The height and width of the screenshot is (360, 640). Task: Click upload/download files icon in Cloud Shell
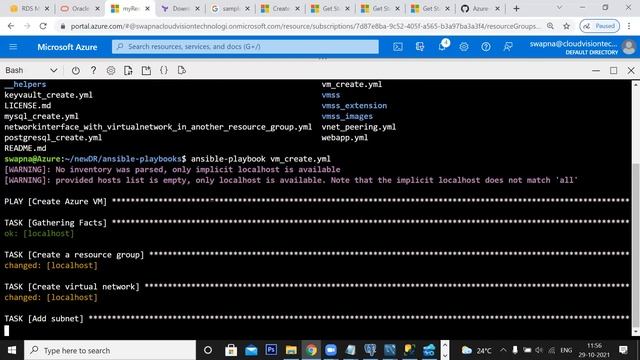128,70
